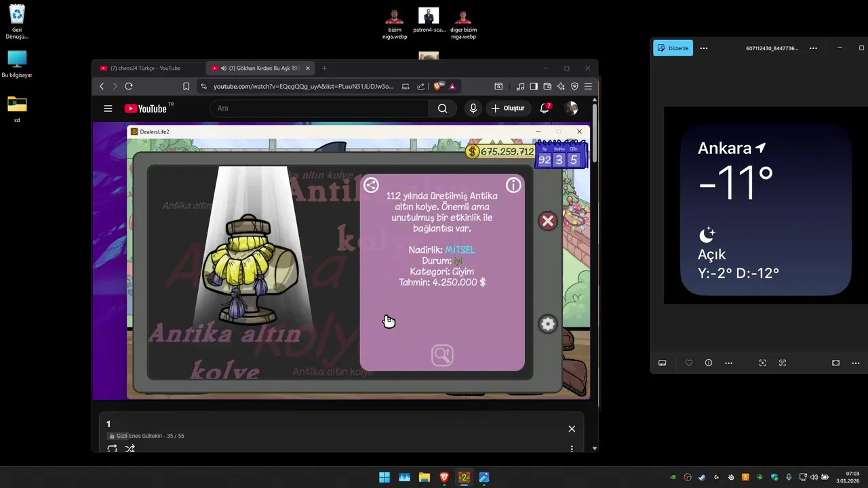
Task: Open Leo AI sparkle icon
Action: click(561, 86)
